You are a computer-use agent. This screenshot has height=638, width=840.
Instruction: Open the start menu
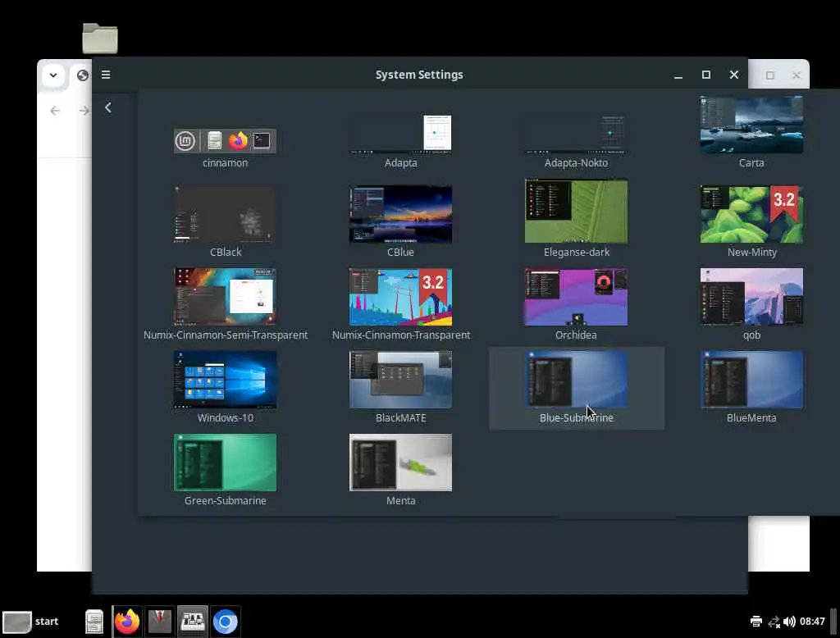pos(30,622)
